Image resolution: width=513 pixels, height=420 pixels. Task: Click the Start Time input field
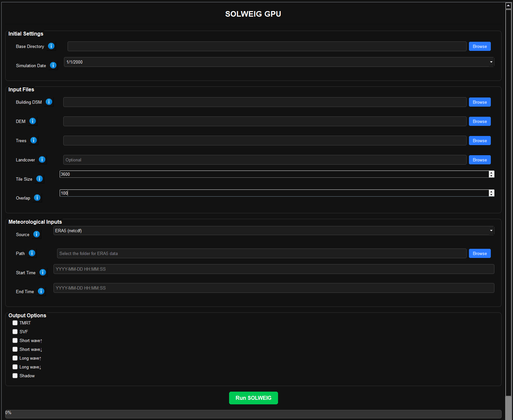(x=274, y=269)
